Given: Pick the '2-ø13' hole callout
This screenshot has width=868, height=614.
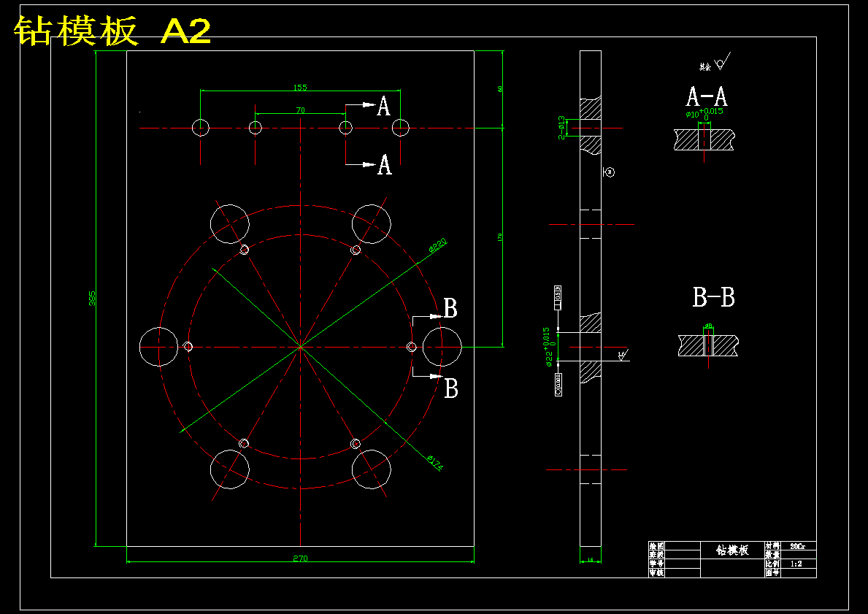Looking at the screenshot, I should [561, 127].
